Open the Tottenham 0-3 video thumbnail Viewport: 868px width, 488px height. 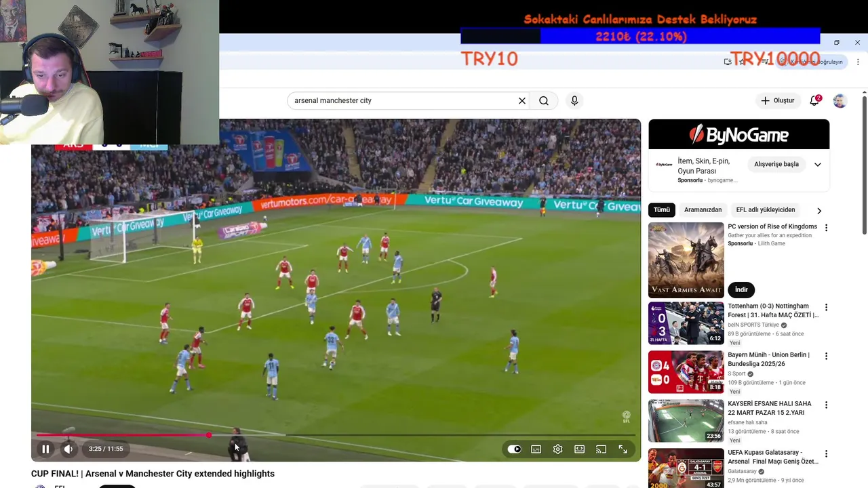(x=686, y=323)
